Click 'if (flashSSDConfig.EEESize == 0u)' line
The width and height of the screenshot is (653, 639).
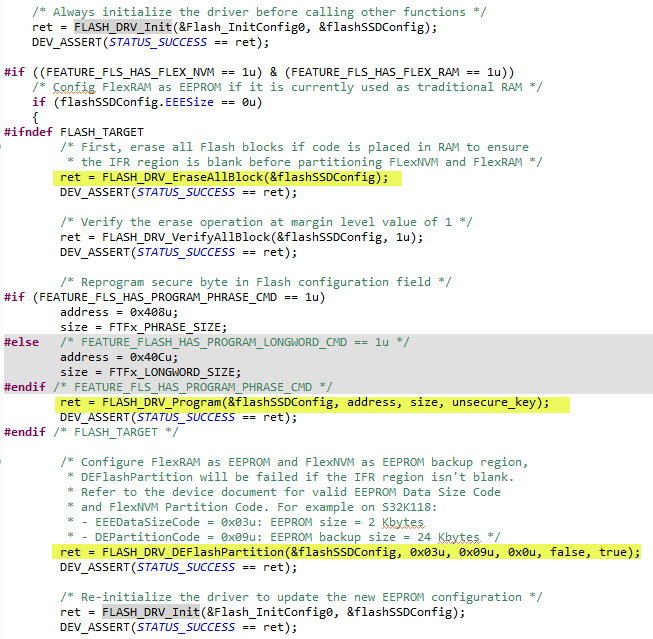(147, 102)
